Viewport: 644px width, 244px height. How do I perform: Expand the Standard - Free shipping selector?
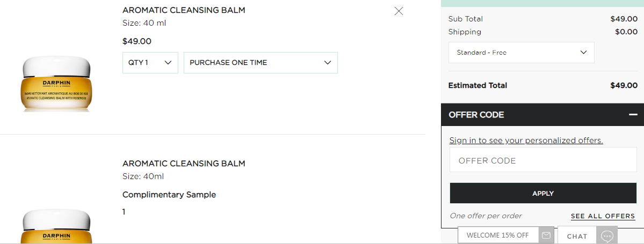521,53
